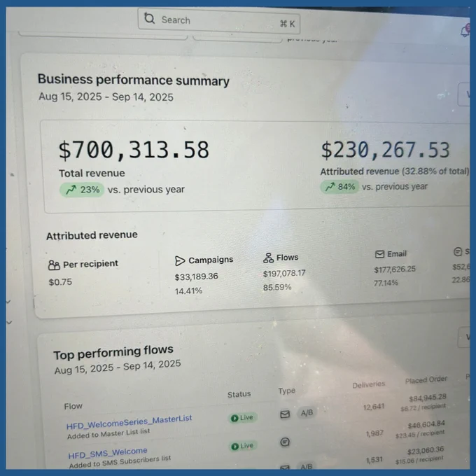Click the Per recipient people icon
Screen dimensions: 476x476
click(54, 265)
